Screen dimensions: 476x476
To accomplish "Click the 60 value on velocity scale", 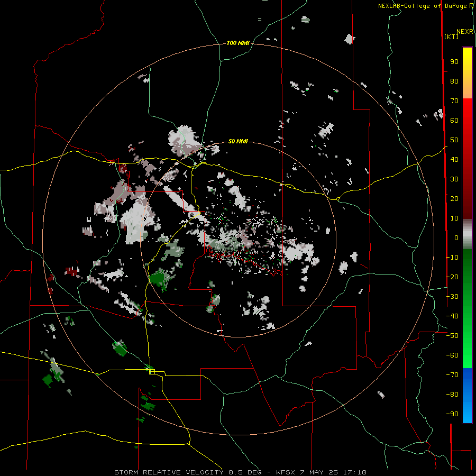I will (454, 121).
